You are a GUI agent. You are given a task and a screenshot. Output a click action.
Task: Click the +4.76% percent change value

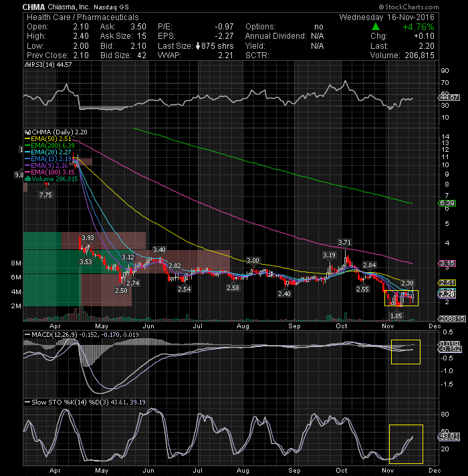point(419,27)
